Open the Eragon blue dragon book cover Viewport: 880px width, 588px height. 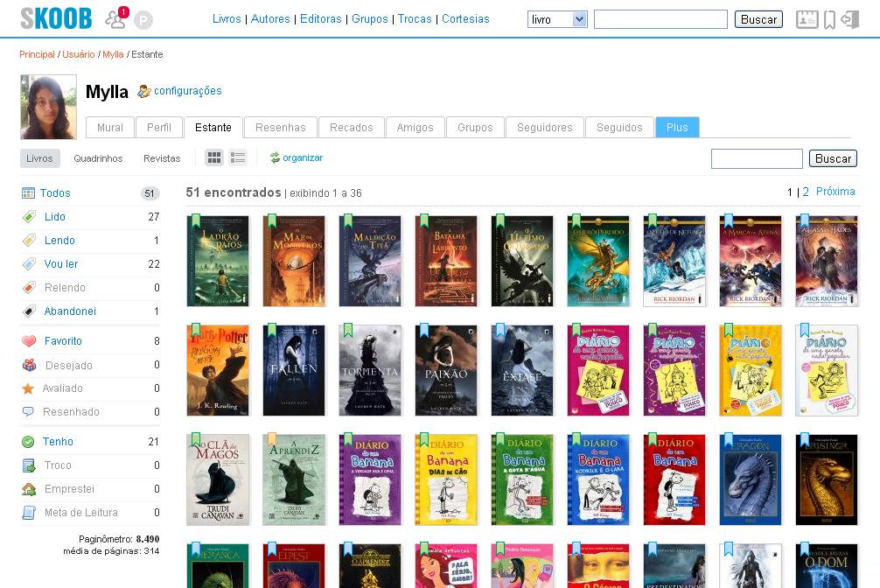coord(751,479)
